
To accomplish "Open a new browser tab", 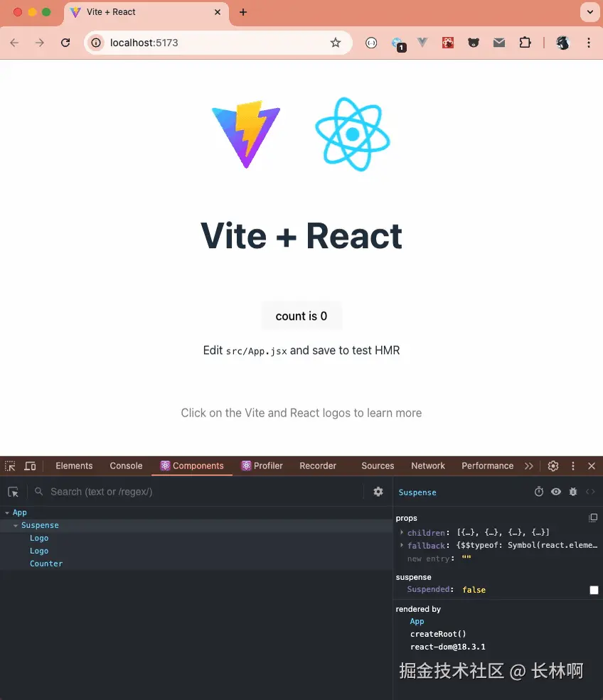I will (243, 12).
